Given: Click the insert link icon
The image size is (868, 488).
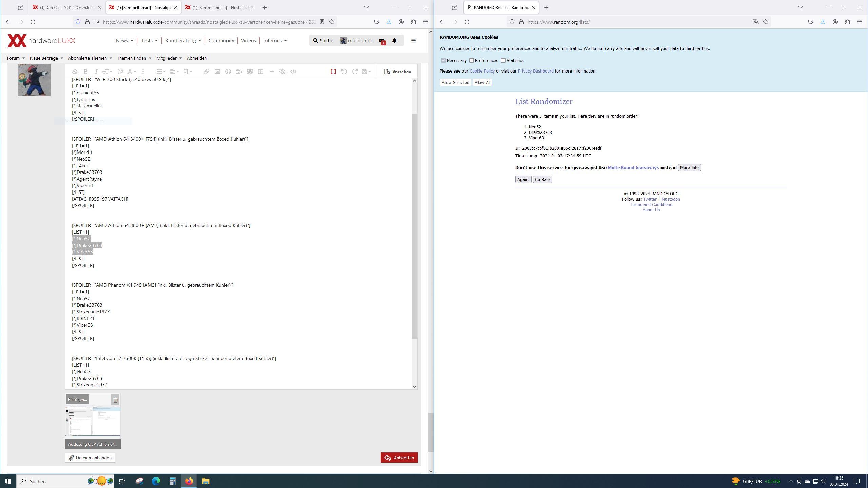Looking at the screenshot, I should coord(206,72).
